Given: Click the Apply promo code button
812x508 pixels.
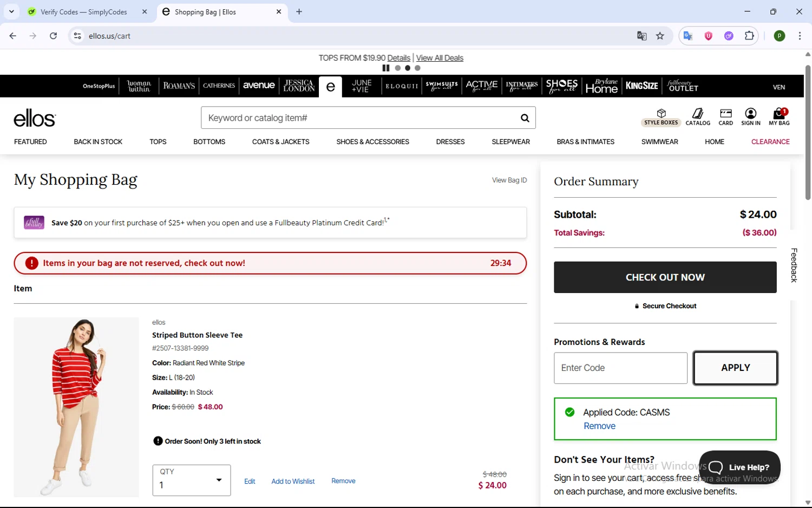Looking at the screenshot, I should [735, 368].
